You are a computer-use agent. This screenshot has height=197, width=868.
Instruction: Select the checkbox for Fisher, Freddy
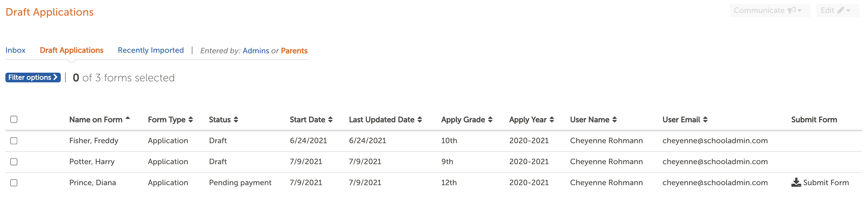pyautogui.click(x=14, y=141)
